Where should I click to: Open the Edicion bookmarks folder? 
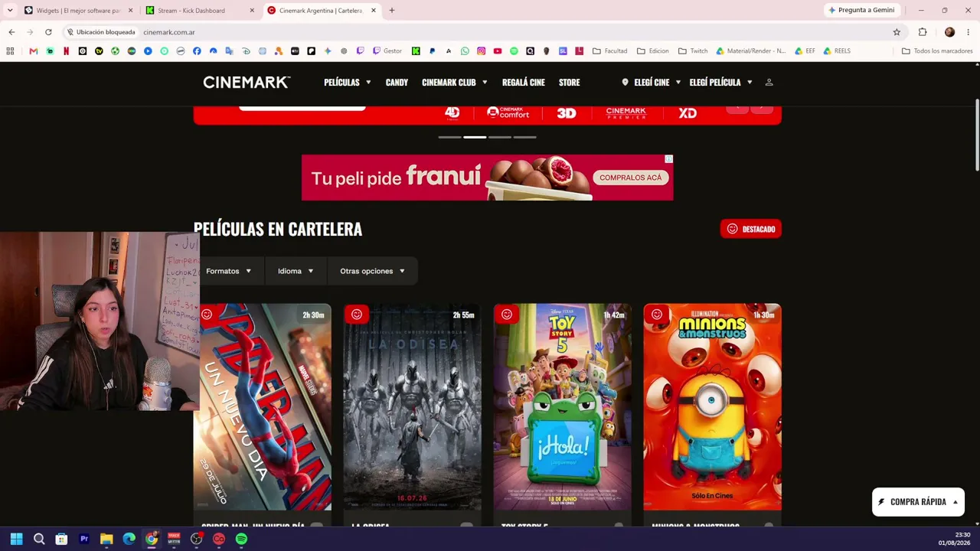coord(652,51)
